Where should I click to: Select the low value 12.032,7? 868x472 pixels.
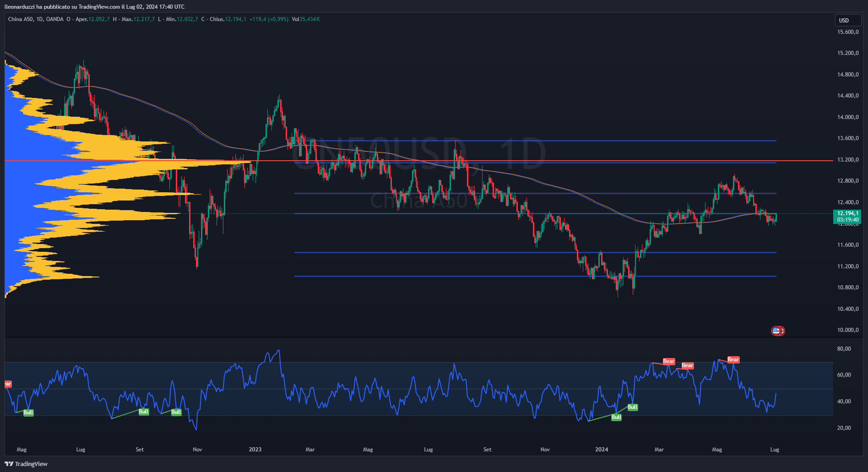tap(188, 19)
